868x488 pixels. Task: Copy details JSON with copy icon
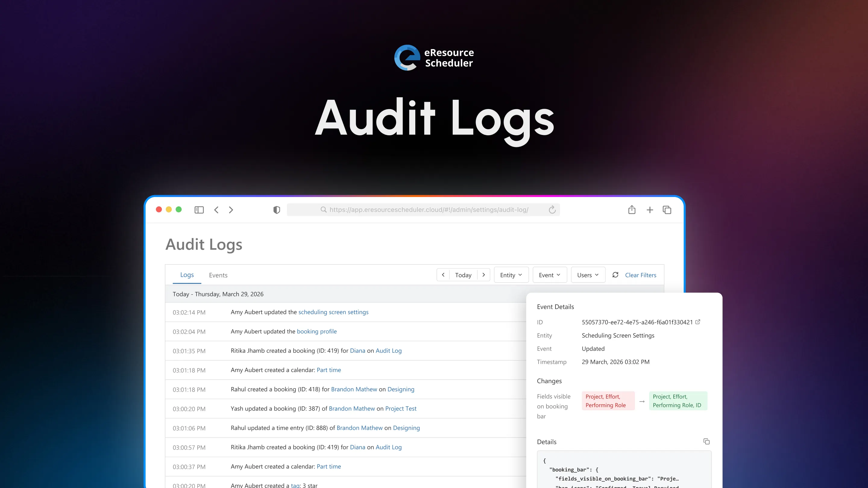[706, 442]
